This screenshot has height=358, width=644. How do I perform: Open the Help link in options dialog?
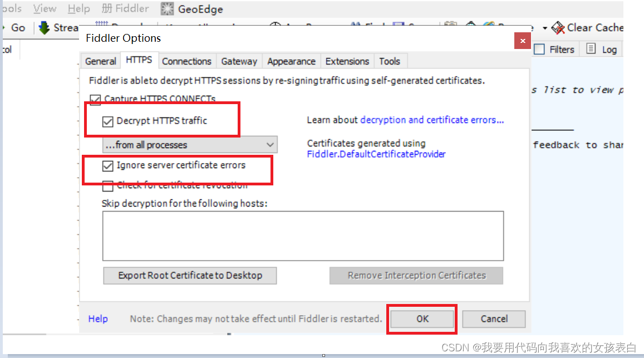[98, 319]
